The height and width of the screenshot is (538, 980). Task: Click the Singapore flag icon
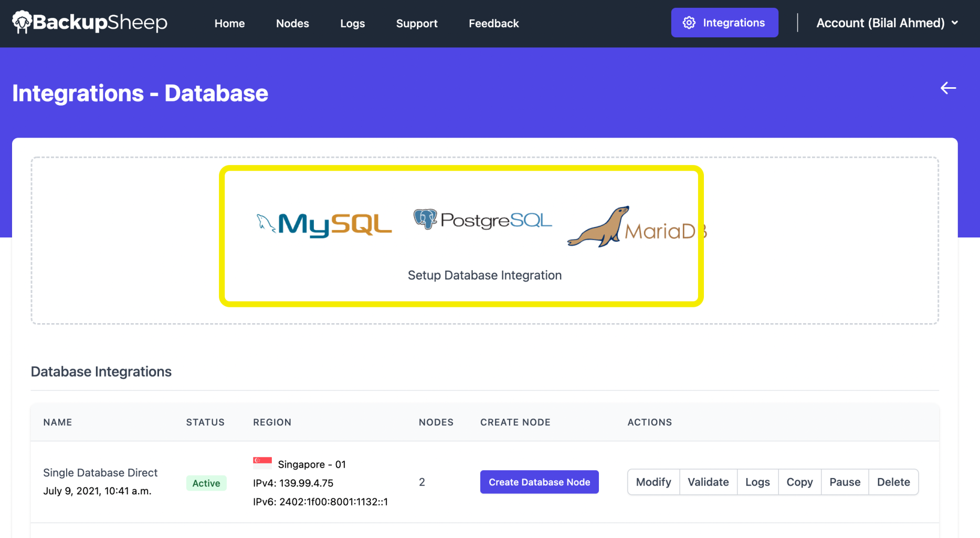click(x=262, y=463)
